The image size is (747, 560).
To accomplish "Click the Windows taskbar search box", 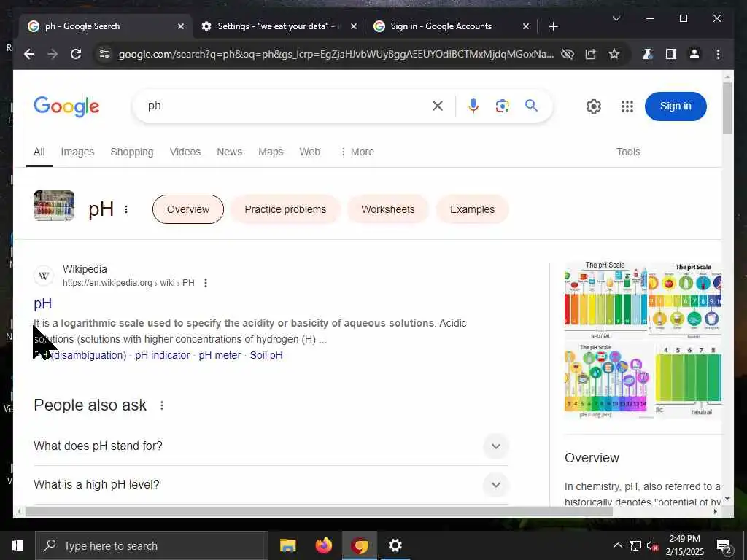I will point(152,545).
